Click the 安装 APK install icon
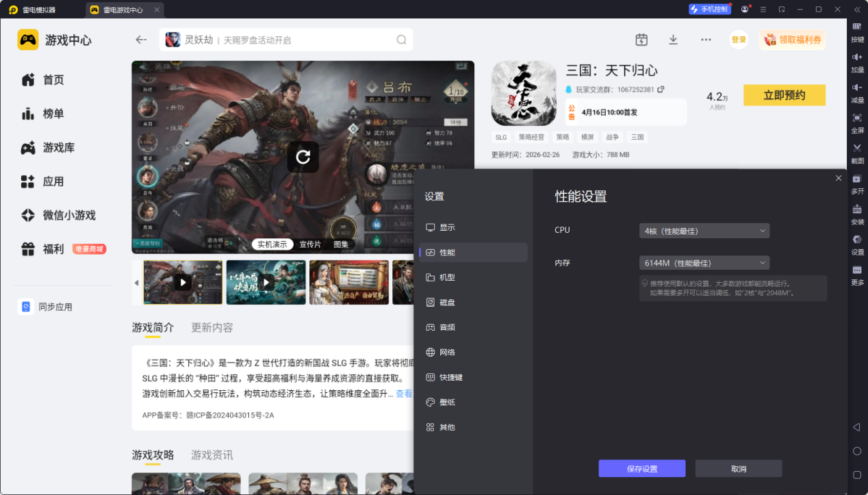 [857, 210]
